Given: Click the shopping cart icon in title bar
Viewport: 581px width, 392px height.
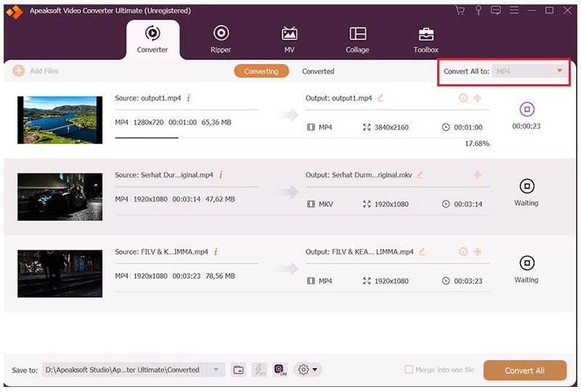Looking at the screenshot, I should [460, 10].
